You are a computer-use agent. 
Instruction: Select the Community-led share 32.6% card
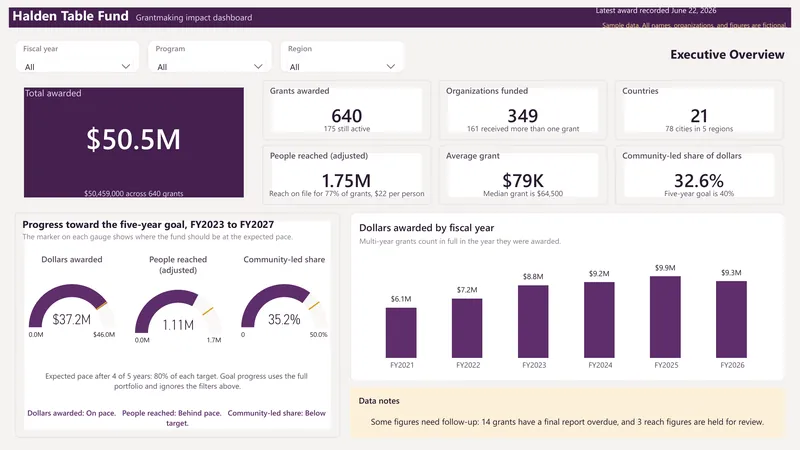tap(699, 175)
